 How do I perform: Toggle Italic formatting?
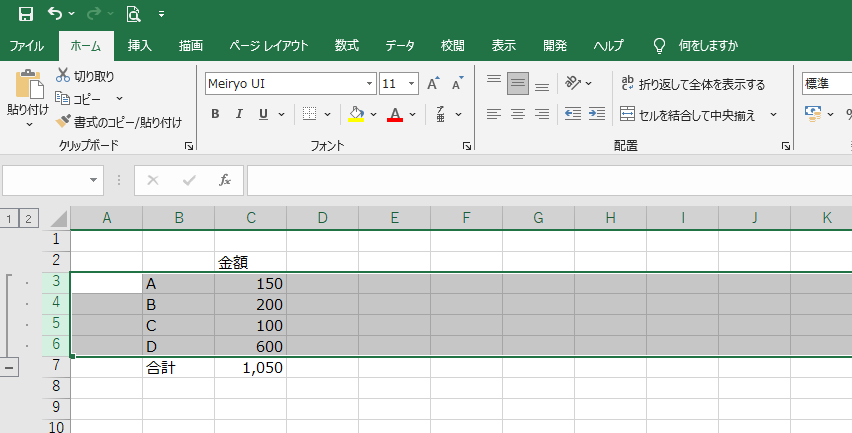(x=240, y=114)
